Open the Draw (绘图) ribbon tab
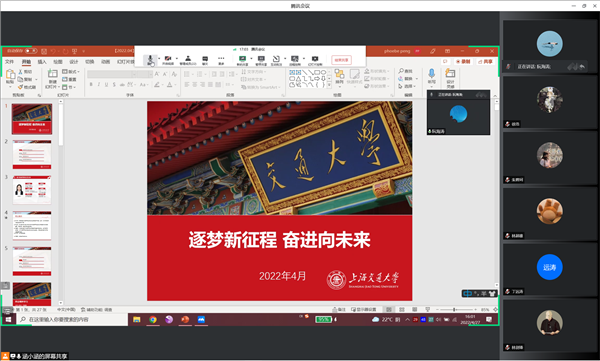The image size is (600, 361). [x=58, y=62]
